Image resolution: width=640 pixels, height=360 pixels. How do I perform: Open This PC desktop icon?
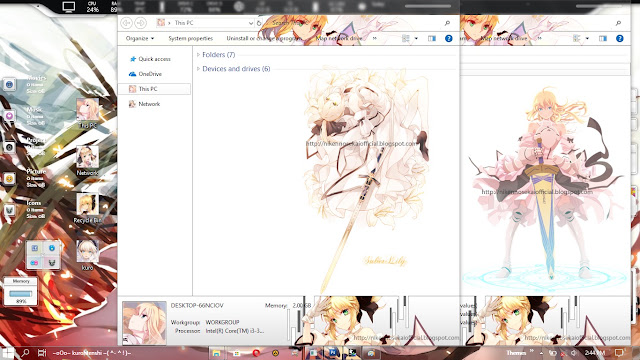(87, 113)
